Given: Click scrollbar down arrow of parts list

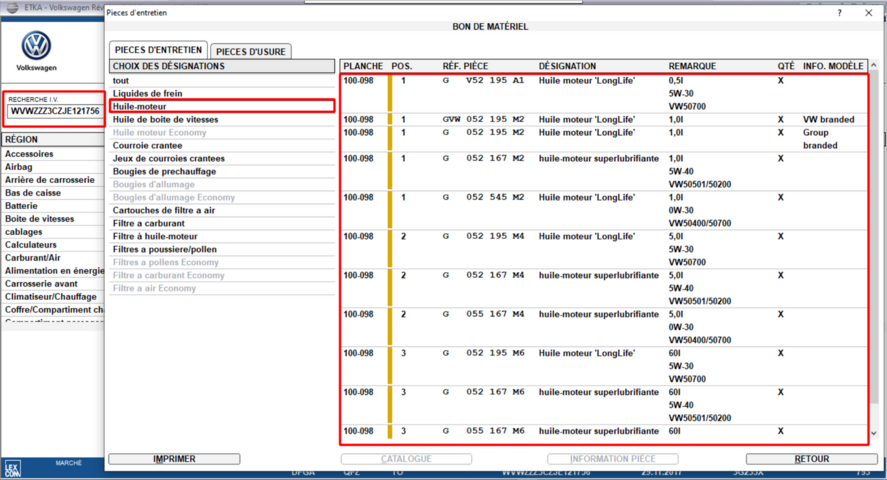Looking at the screenshot, I should [873, 434].
